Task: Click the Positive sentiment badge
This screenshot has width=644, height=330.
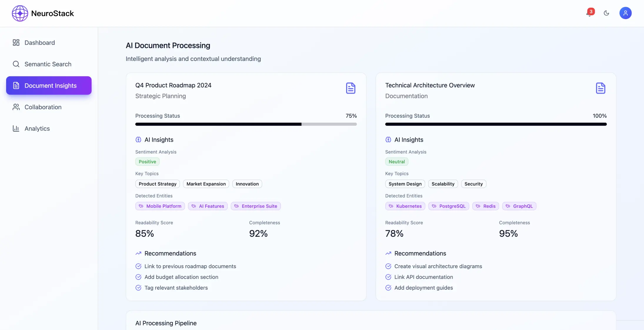Action: tap(147, 161)
